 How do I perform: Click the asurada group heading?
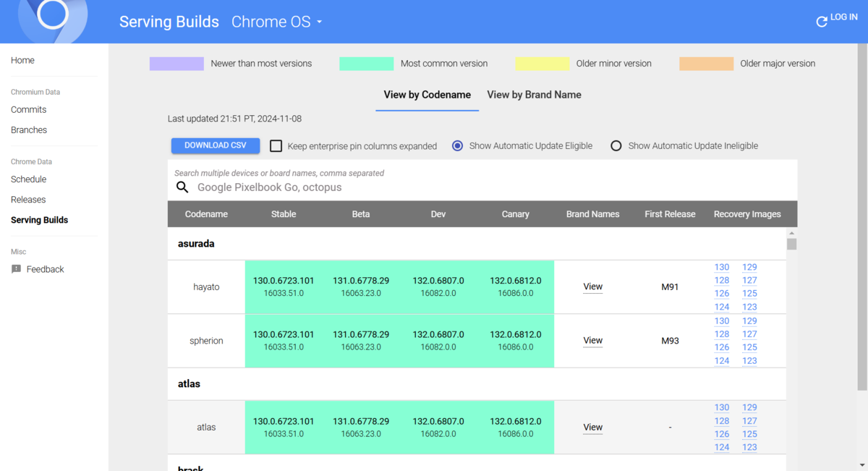click(x=196, y=244)
